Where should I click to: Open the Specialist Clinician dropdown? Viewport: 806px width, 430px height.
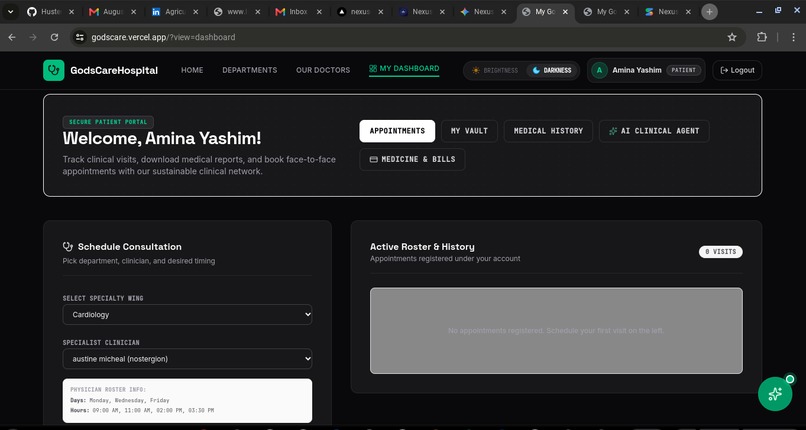pos(187,359)
